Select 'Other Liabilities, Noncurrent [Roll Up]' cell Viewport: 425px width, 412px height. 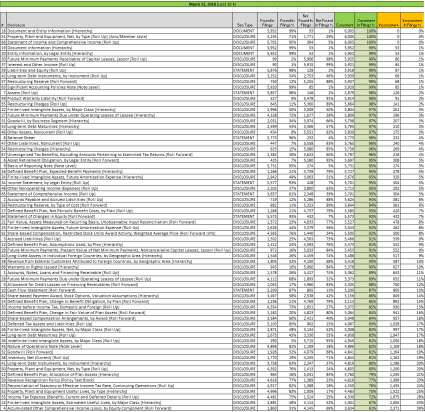point(119,143)
